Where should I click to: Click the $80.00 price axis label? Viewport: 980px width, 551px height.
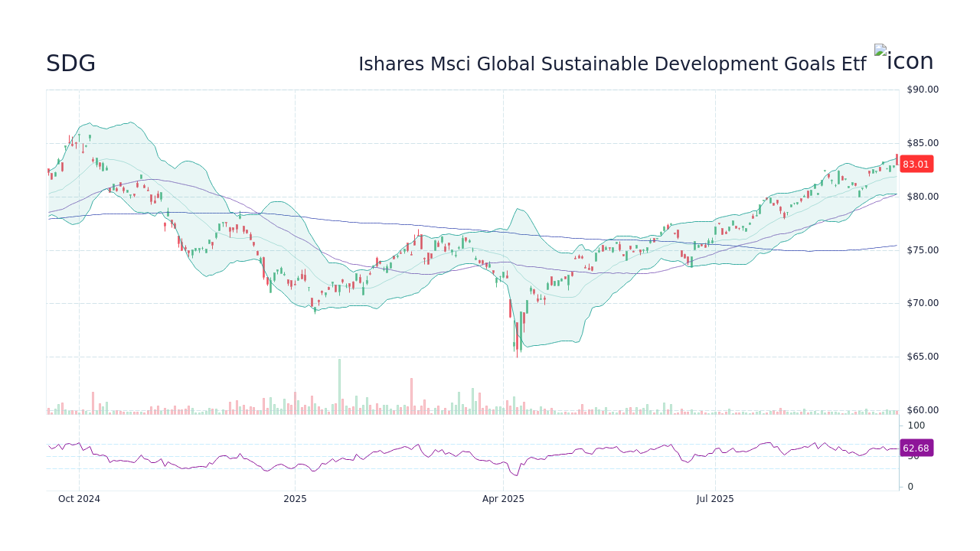[x=923, y=197]
